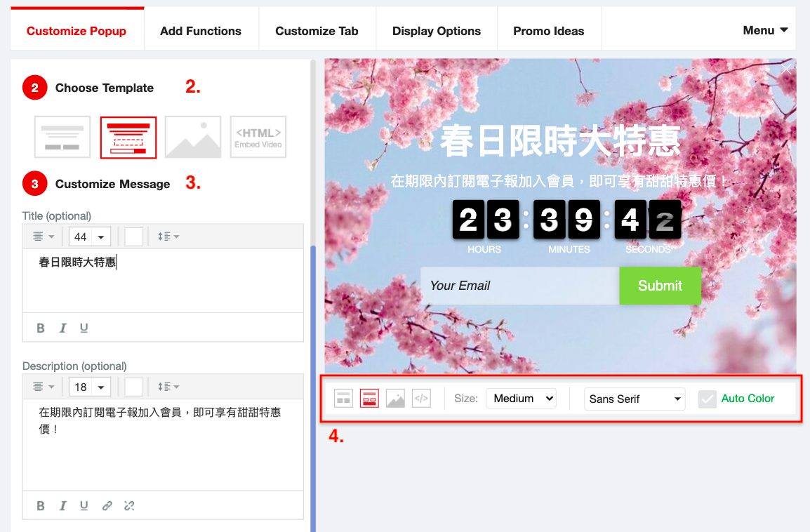Choose image layout icon in bottom toolbar
The image size is (810, 532).
(x=395, y=399)
